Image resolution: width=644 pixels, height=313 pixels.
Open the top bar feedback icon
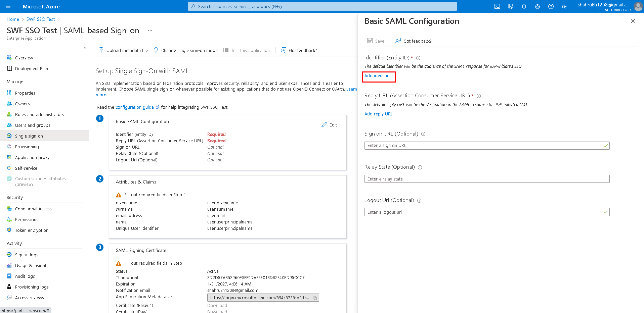[564, 6]
